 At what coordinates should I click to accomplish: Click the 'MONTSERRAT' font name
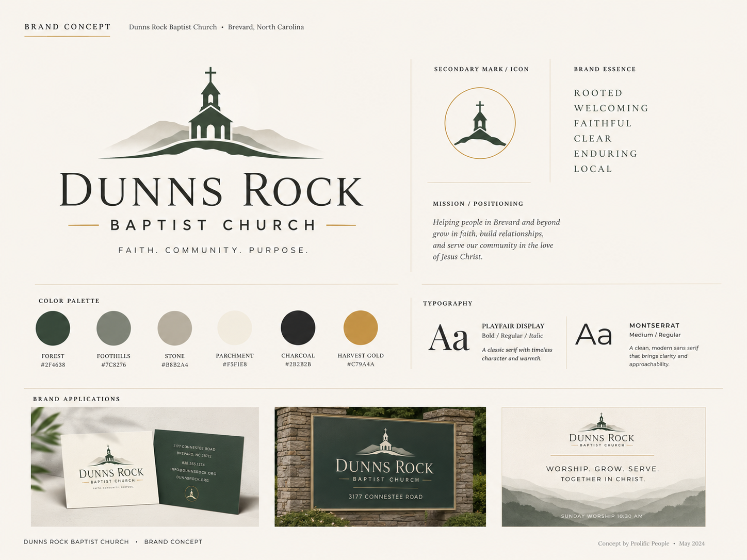654,325
